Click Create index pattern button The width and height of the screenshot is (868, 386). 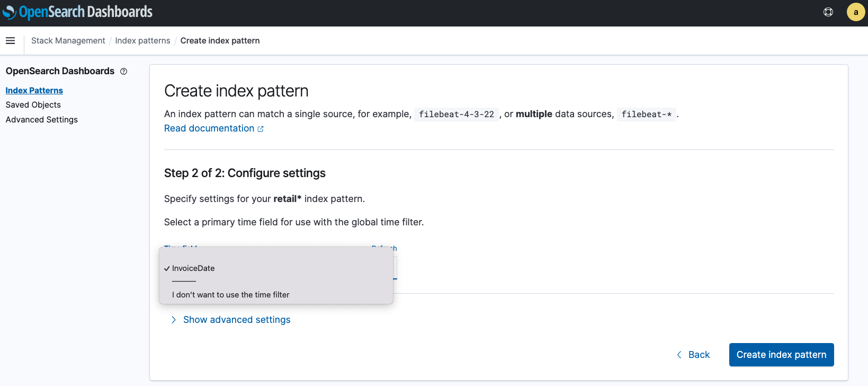[x=781, y=355]
